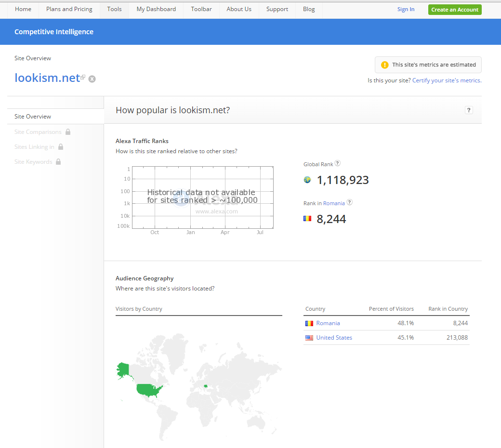Click the Romania flag in country table
Image resolution: width=501 pixels, height=448 pixels.
pos(309,323)
